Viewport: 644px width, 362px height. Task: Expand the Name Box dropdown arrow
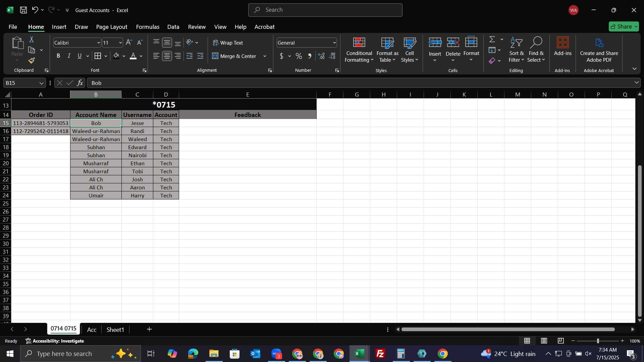(x=41, y=83)
